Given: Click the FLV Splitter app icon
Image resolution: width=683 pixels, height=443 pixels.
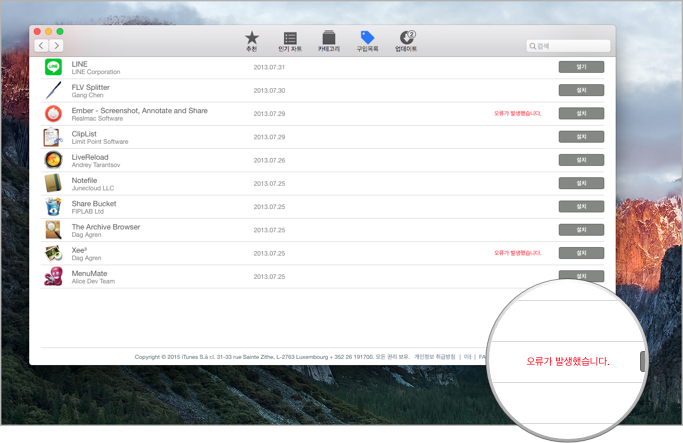Looking at the screenshot, I should 53,90.
